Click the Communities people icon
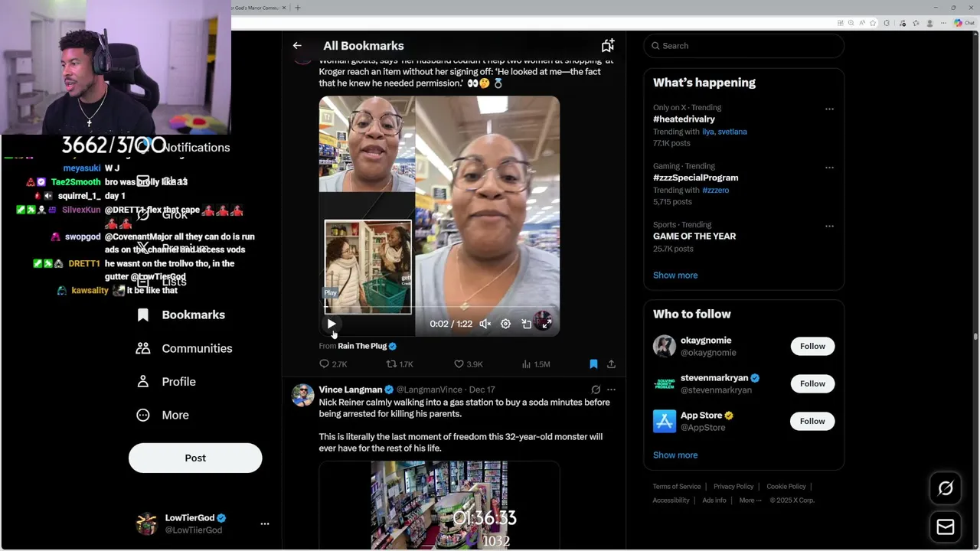The width and height of the screenshot is (980, 551). [x=143, y=348]
